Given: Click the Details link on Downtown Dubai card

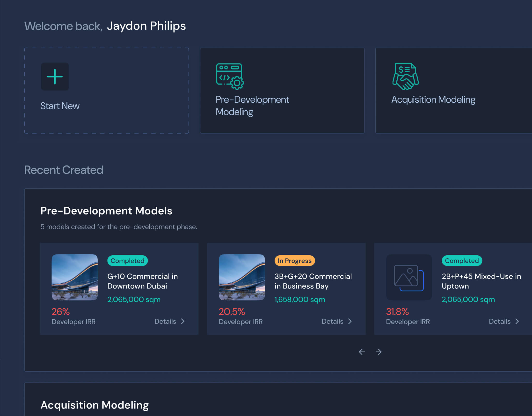Looking at the screenshot, I should pyautogui.click(x=165, y=321).
